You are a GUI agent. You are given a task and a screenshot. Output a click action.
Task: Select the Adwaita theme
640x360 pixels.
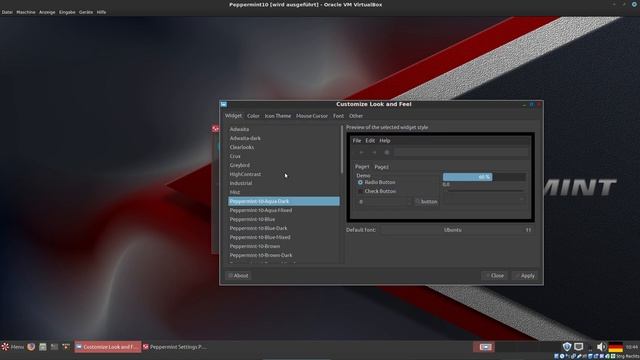pos(284,129)
